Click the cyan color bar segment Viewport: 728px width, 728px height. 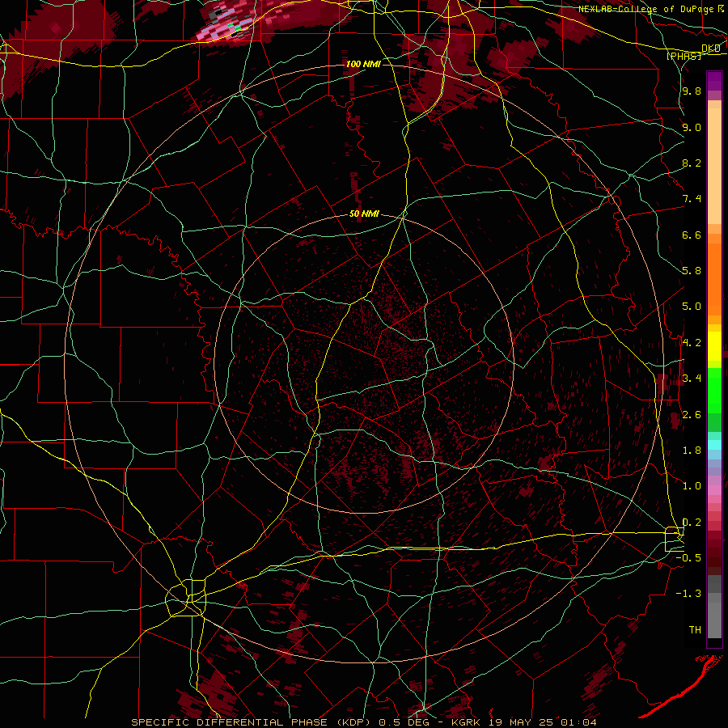tap(714, 445)
